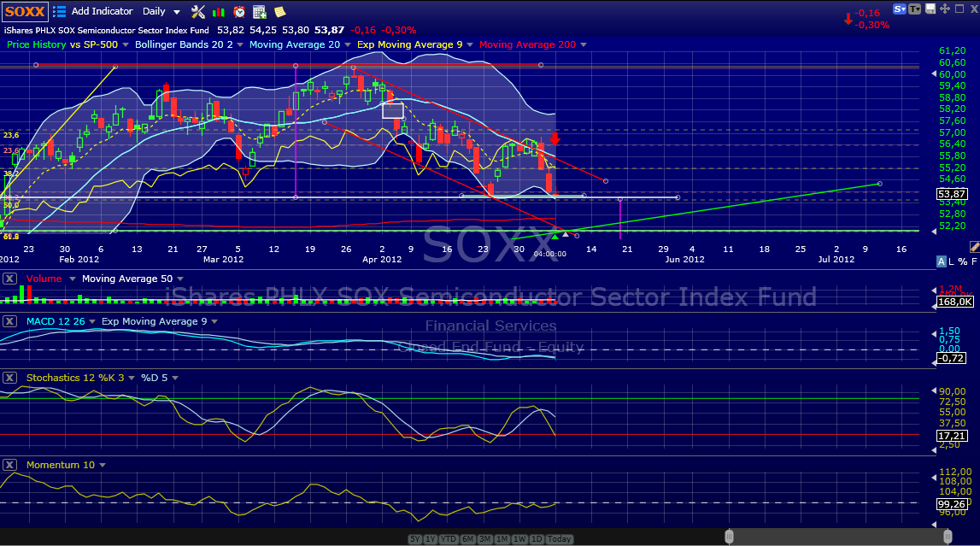The height and width of the screenshot is (546, 980).
Task: Select the 1D time range
Action: (537, 538)
